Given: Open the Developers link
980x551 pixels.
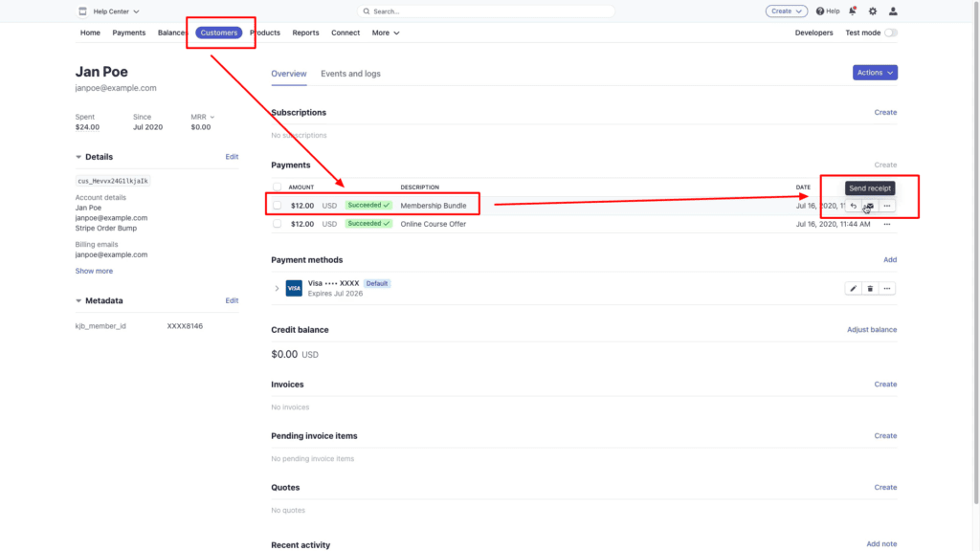Looking at the screenshot, I should [813, 33].
